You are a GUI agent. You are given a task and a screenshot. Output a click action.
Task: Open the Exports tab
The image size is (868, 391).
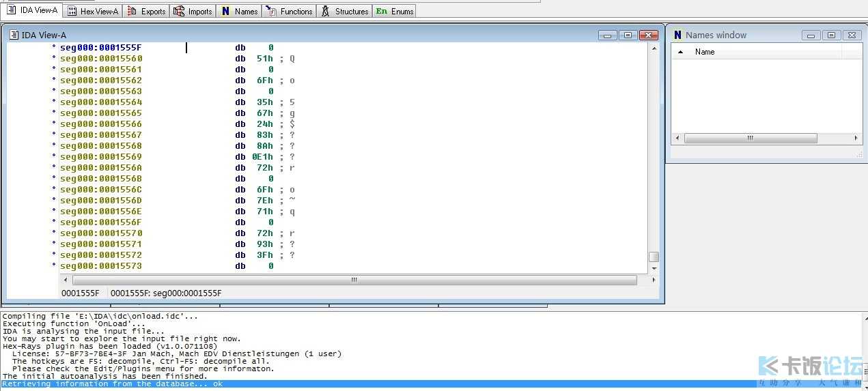click(146, 11)
